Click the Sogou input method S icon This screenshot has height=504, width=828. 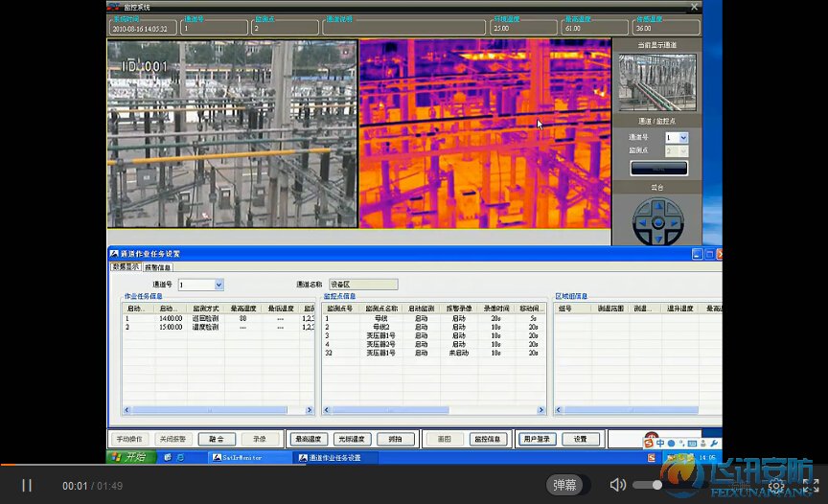click(x=649, y=444)
